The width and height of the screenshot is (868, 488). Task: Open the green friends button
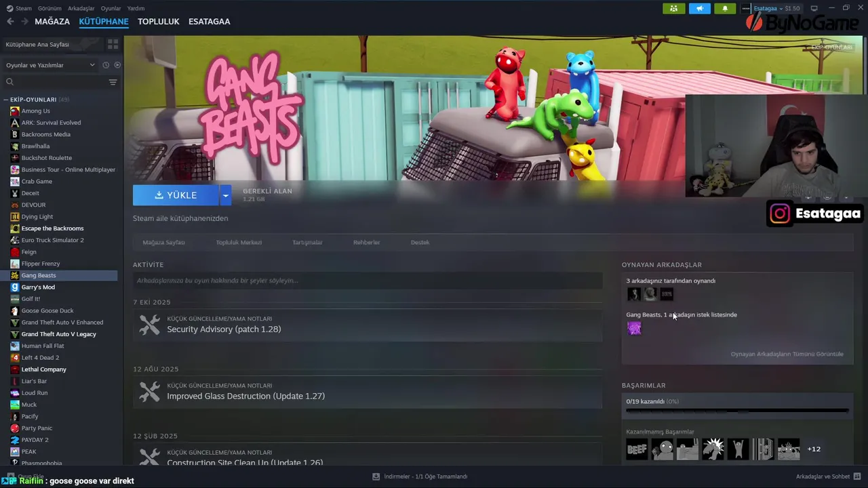673,8
